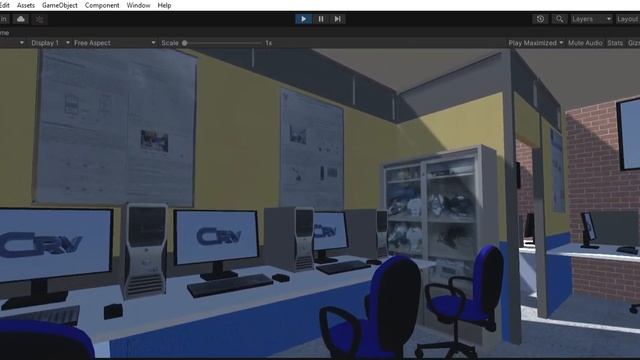Screen dimensions: 640x360
Task: Open Unity search with magnifier icon
Action: (x=560, y=19)
